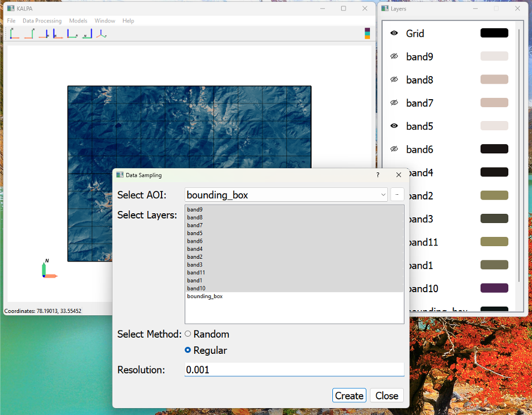Image resolution: width=532 pixels, height=415 pixels.
Task: Click the last side-view icon before the 3D axes icon
Action: click(87, 33)
